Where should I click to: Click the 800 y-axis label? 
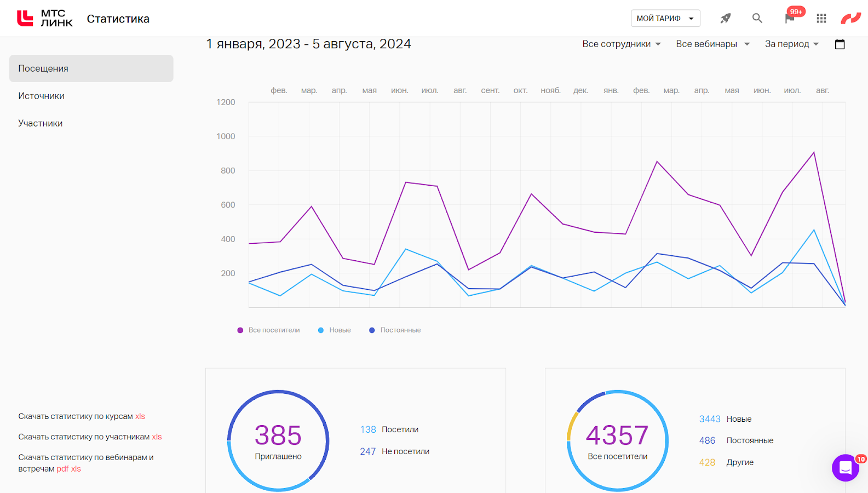click(228, 171)
